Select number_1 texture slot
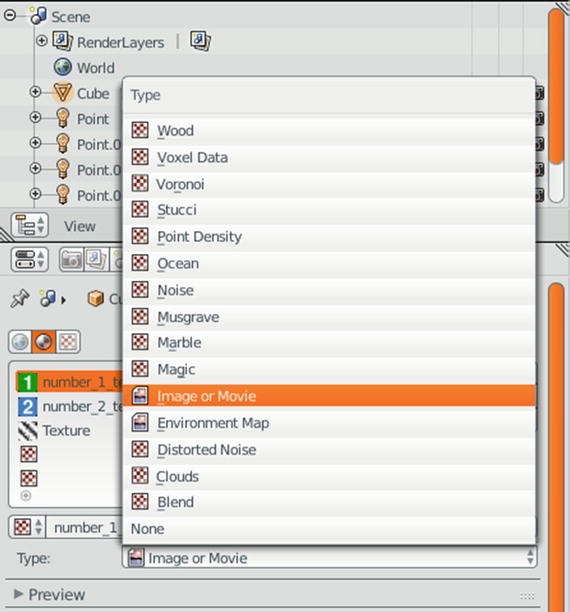This screenshot has width=570, height=612. [69, 382]
